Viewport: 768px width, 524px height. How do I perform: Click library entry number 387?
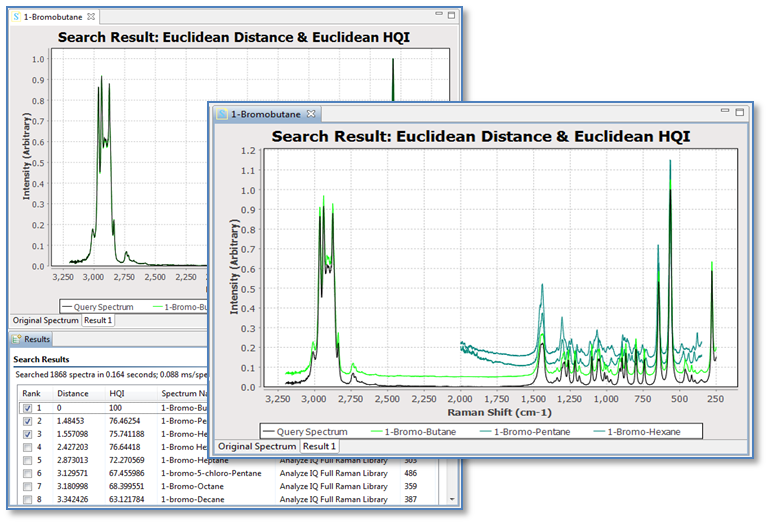pos(410,500)
